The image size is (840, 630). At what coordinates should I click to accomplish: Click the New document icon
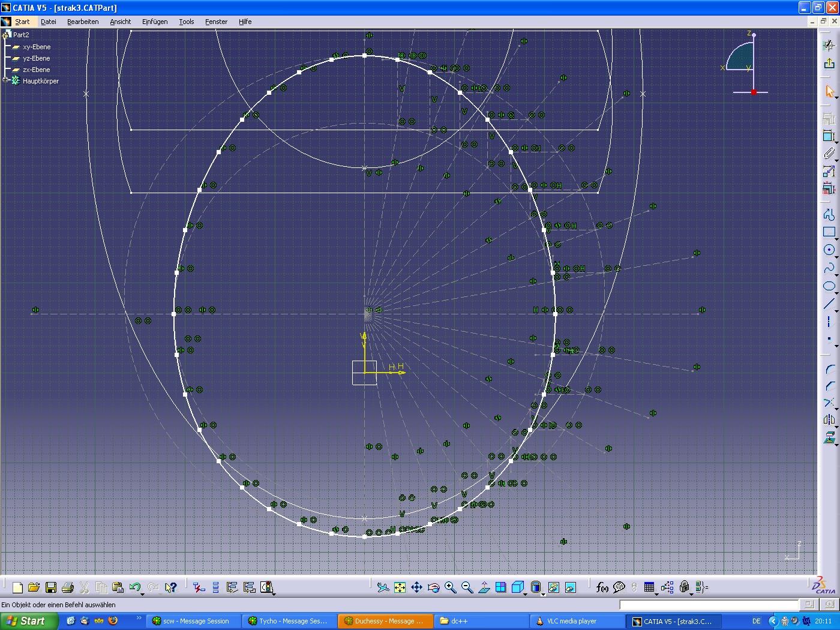[x=17, y=587]
